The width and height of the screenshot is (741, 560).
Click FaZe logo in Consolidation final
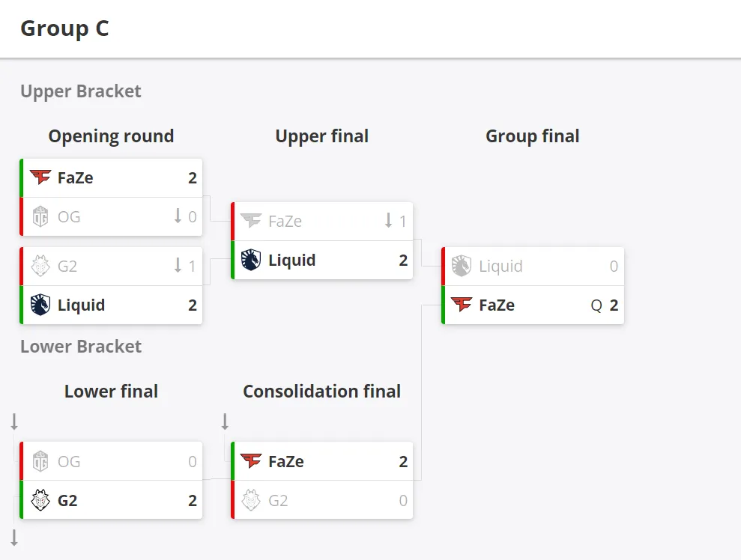click(x=251, y=461)
